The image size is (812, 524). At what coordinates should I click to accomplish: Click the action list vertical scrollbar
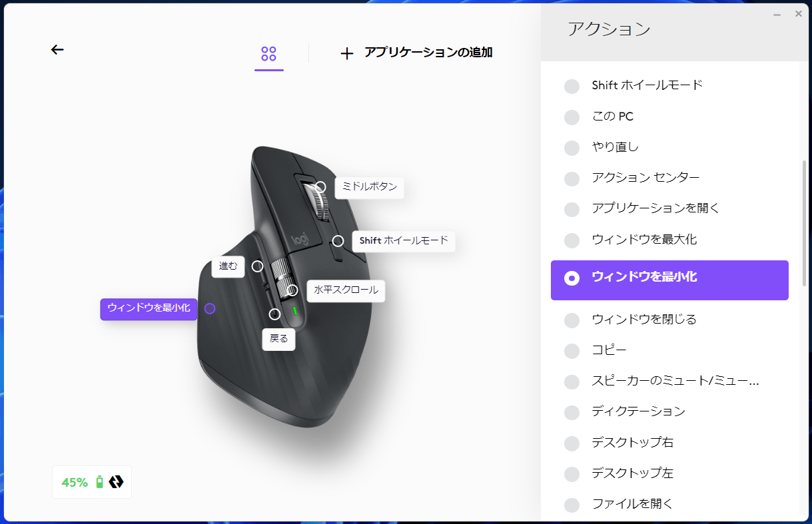(804, 223)
